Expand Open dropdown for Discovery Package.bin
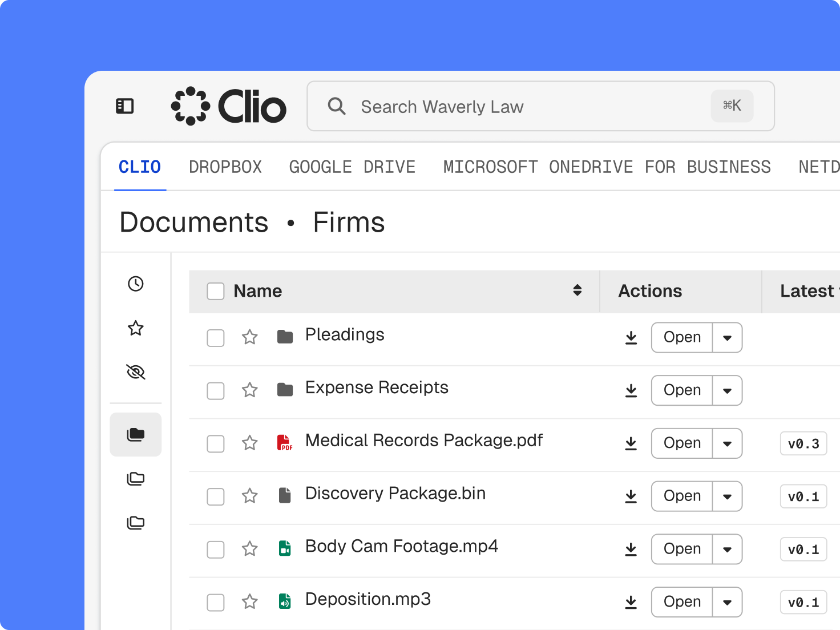The height and width of the screenshot is (630, 840). (728, 496)
